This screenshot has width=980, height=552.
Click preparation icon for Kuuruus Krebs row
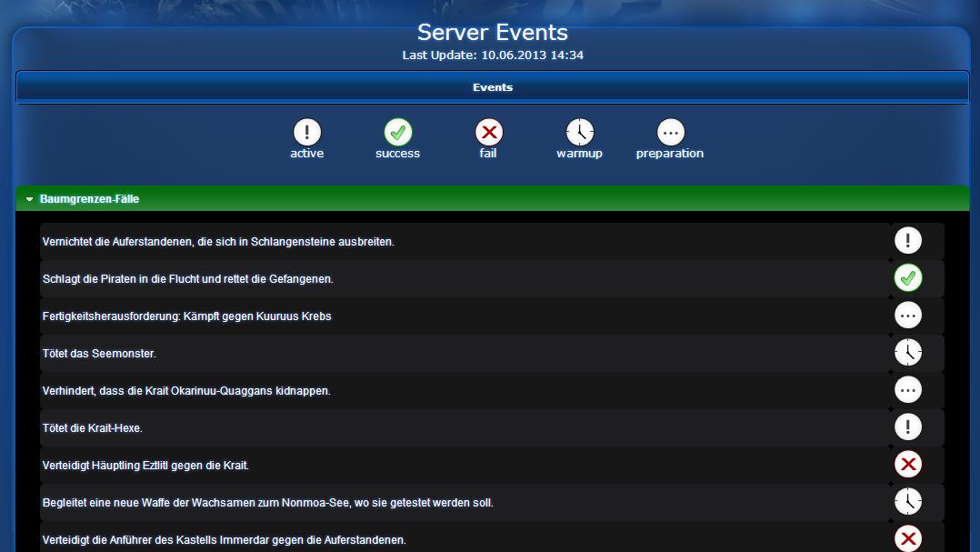[x=907, y=315]
